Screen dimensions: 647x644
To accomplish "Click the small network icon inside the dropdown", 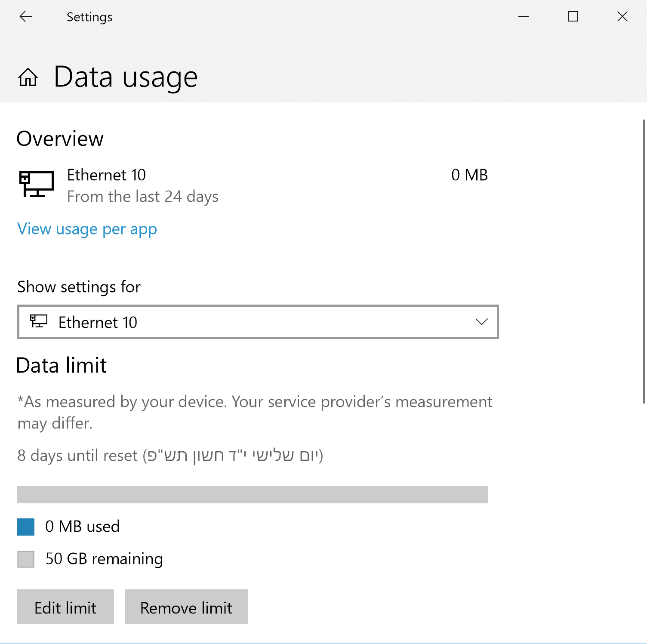I will 39,321.
